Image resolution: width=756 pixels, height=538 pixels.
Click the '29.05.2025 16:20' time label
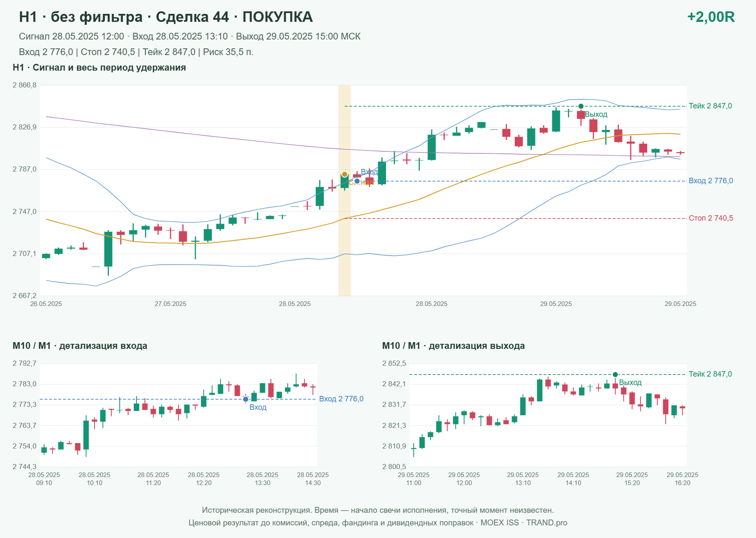point(682,479)
